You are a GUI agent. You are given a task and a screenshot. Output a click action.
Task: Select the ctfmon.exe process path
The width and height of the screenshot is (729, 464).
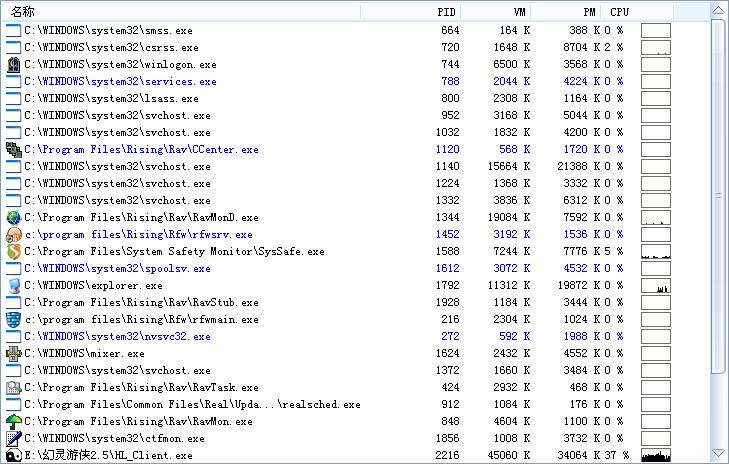(114, 438)
